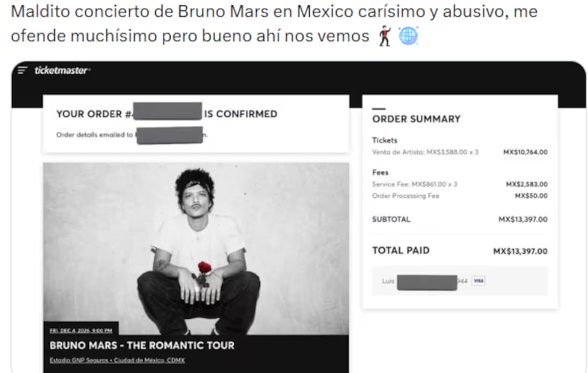Click the FRI DEC 4 date link
Image resolution: width=588 pixels, height=373 pixels.
(81, 331)
